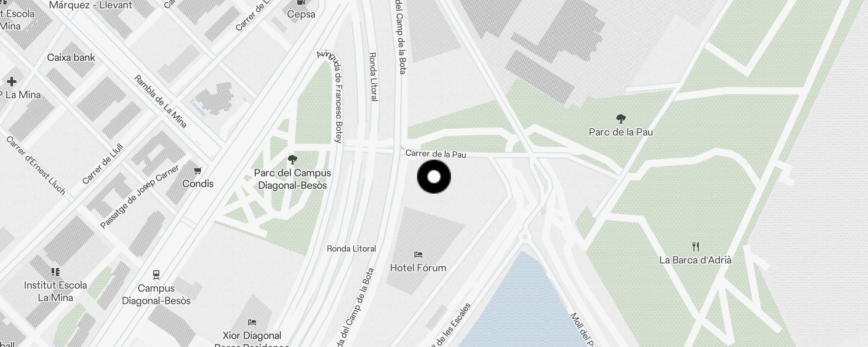868x347 pixels.
Task: Click the Parc de la Pau tree icon
Action: pos(621,118)
